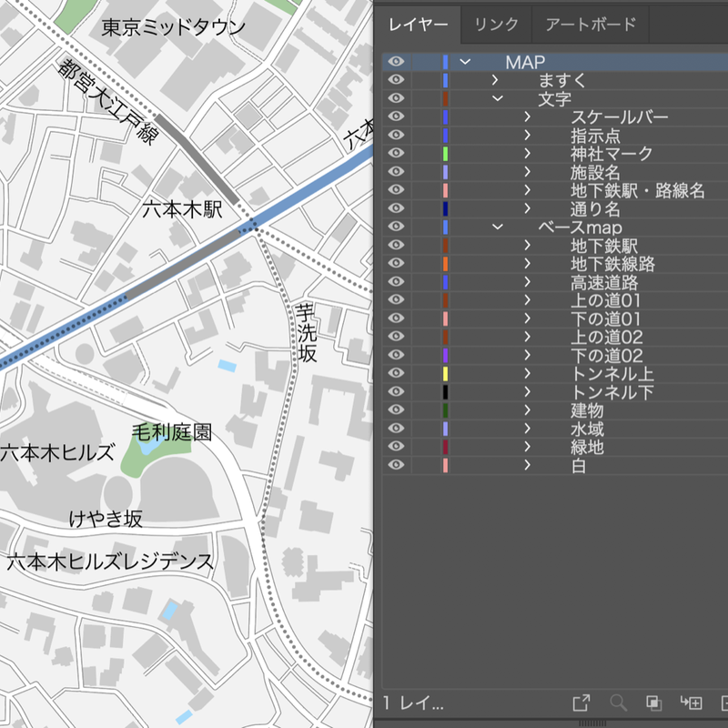Image resolution: width=728 pixels, height=728 pixels.
Task: Open the アートボード tab
Action: point(591,25)
